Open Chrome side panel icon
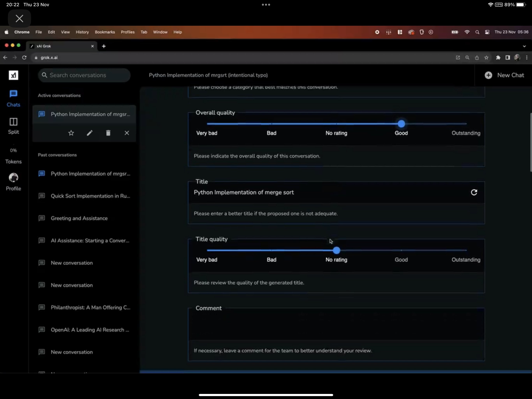This screenshot has width=532, height=399. pyautogui.click(x=507, y=57)
